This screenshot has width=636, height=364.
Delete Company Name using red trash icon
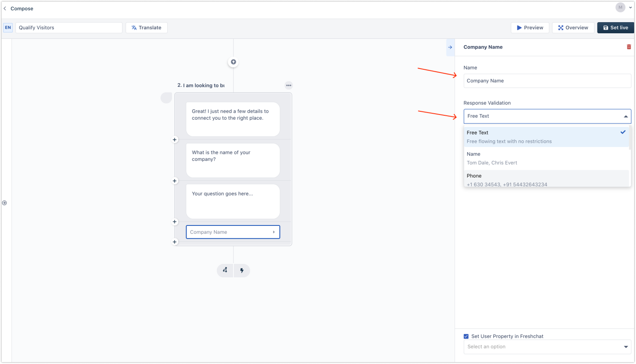tap(629, 47)
